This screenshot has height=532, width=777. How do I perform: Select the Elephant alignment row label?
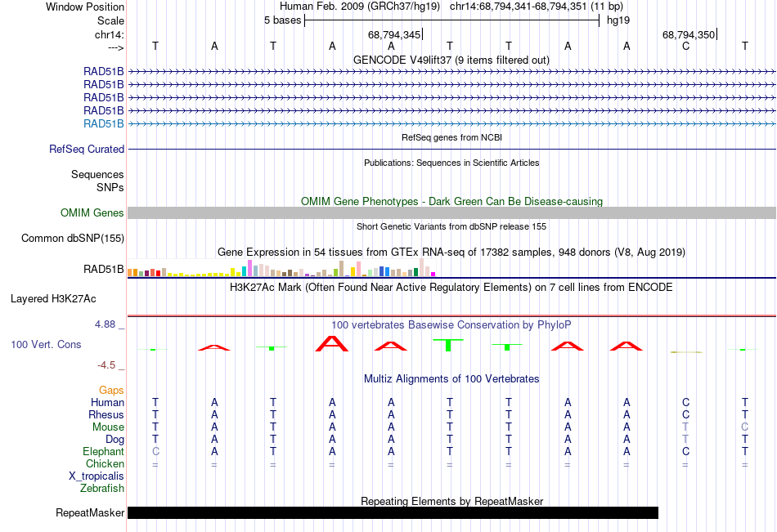103,452
